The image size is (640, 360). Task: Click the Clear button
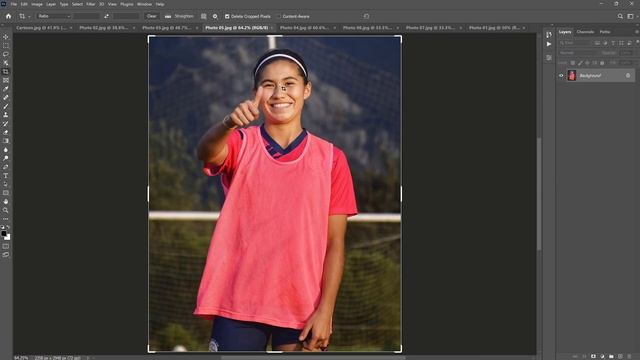[x=151, y=16]
